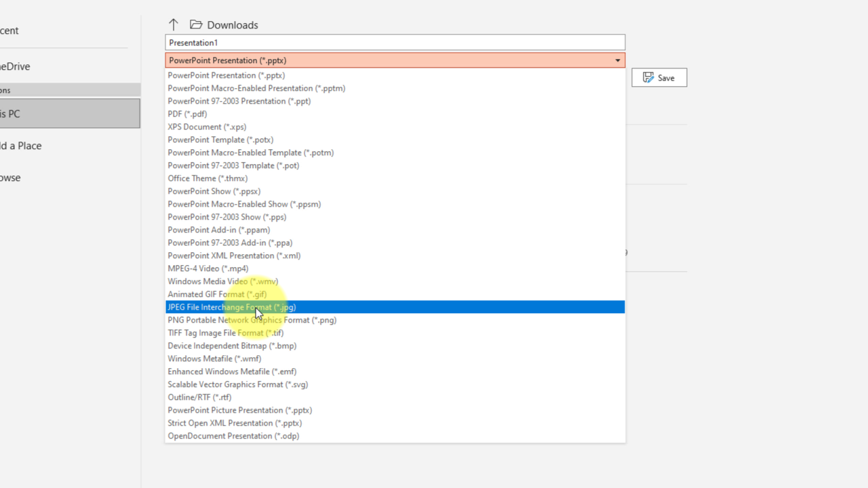Select PowerPoint XML Presentation (*.xml)
The width and height of the screenshot is (868, 488).
(x=395, y=256)
